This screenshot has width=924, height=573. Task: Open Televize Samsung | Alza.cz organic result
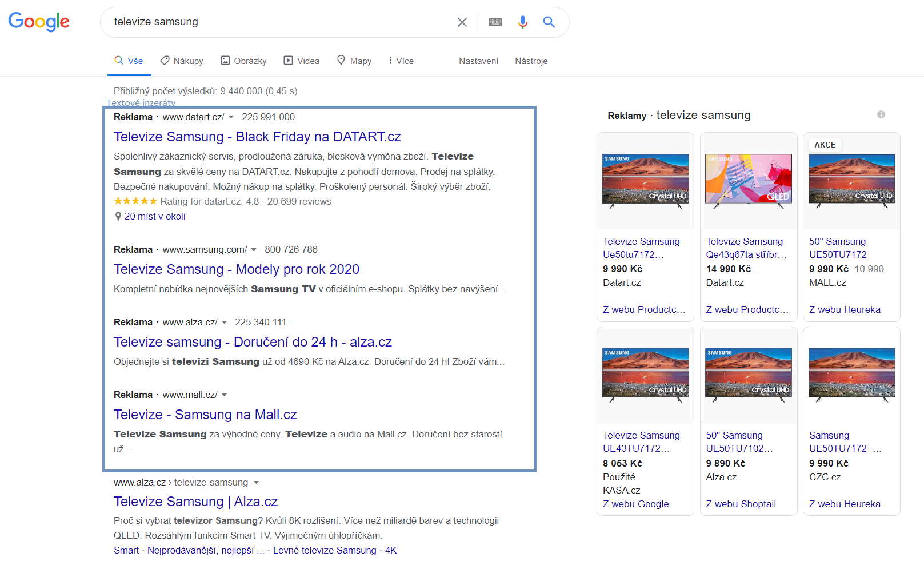pyautogui.click(x=195, y=502)
